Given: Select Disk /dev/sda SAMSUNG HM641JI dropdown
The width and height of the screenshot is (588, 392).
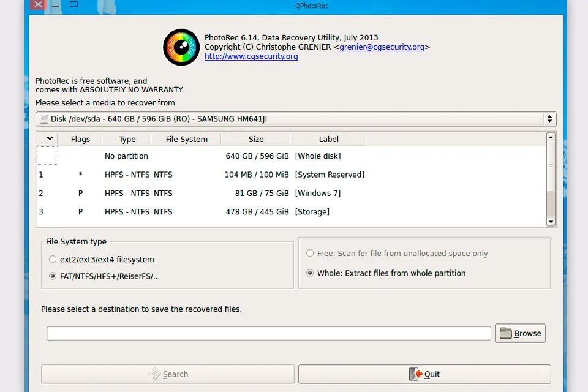Looking at the screenshot, I should 296,119.
